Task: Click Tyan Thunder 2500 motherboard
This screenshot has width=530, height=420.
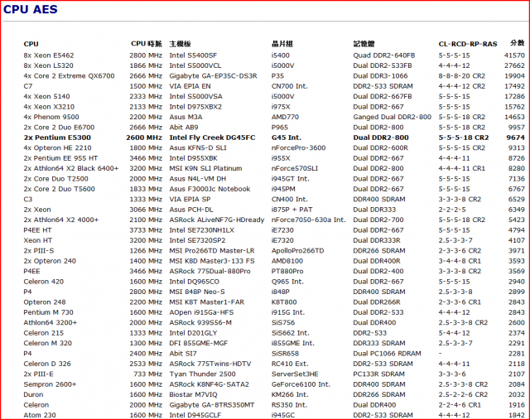Action: 202,374
